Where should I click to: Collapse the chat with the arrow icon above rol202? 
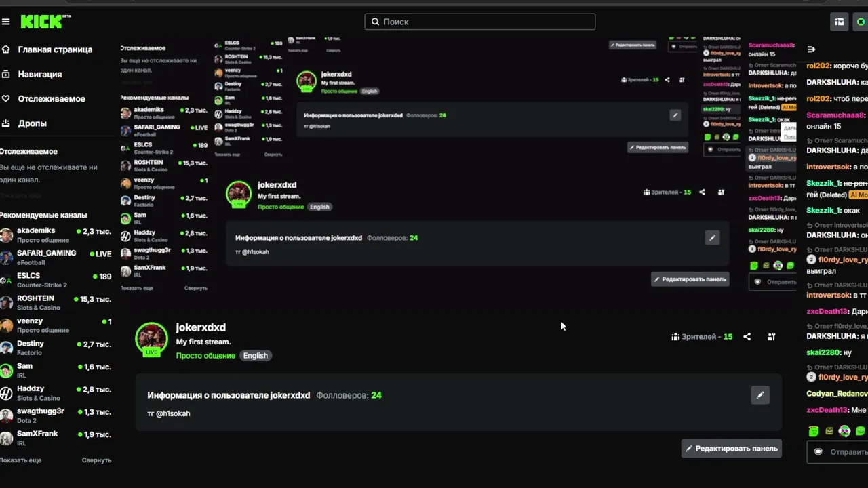click(812, 49)
